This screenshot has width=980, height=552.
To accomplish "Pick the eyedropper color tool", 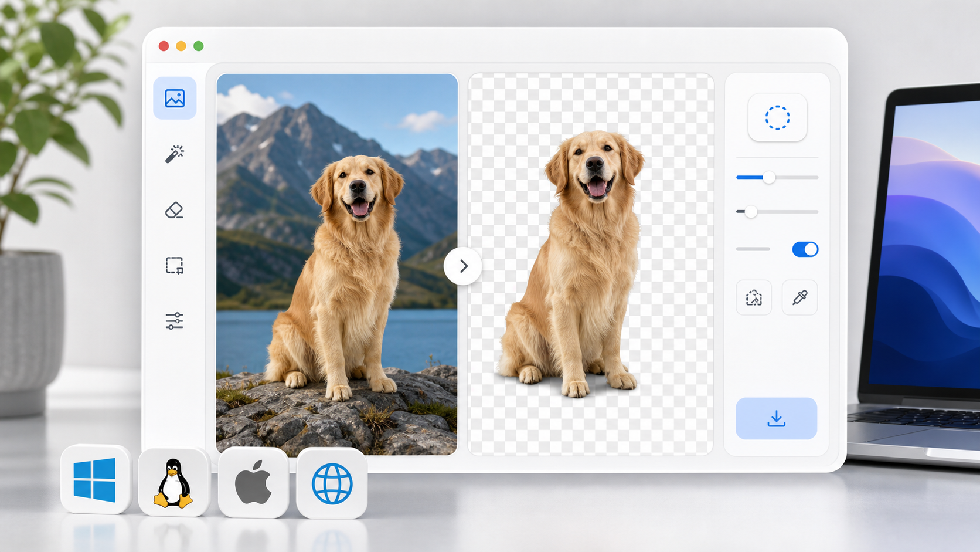I will click(799, 298).
